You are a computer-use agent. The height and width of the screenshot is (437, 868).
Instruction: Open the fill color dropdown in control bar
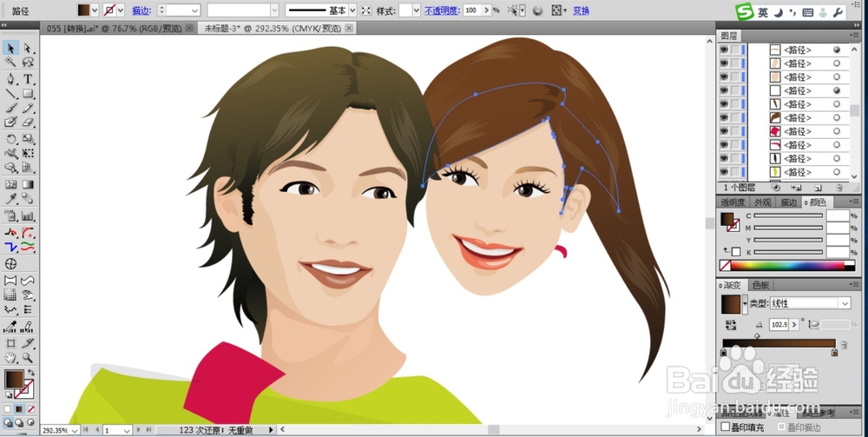(94, 10)
